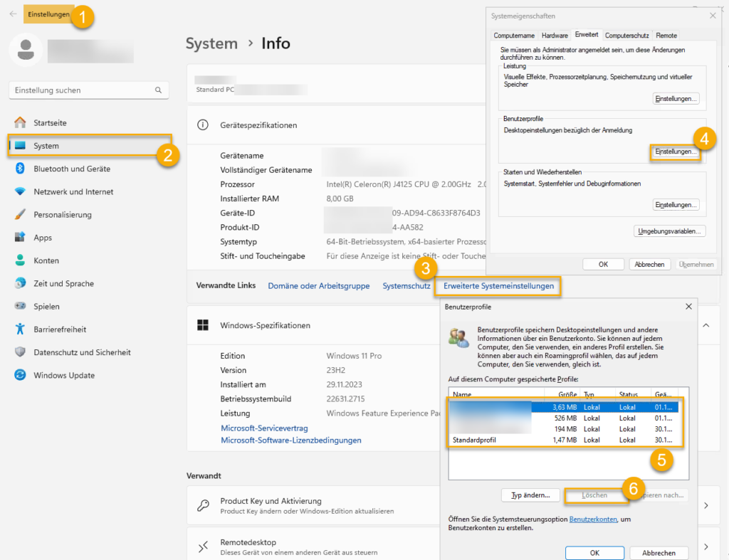
Task: Open Personalisierung with the brush icon
Action: click(20, 215)
